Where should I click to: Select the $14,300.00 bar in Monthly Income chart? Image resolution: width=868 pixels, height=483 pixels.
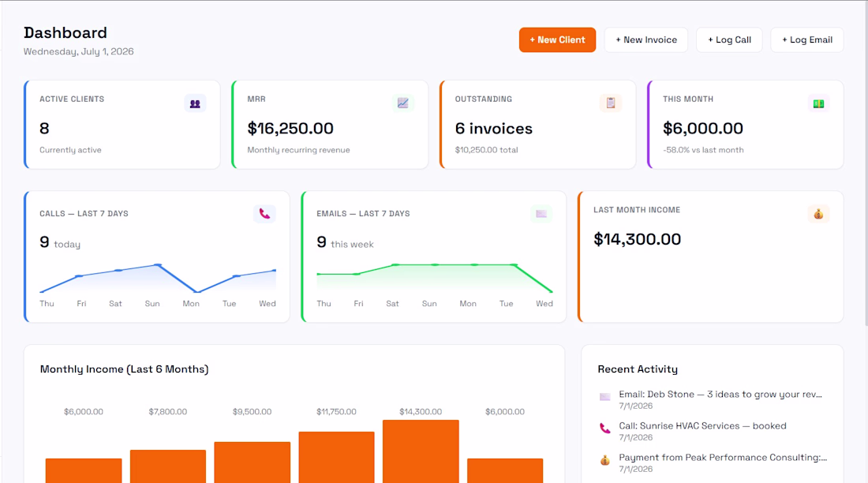421,451
